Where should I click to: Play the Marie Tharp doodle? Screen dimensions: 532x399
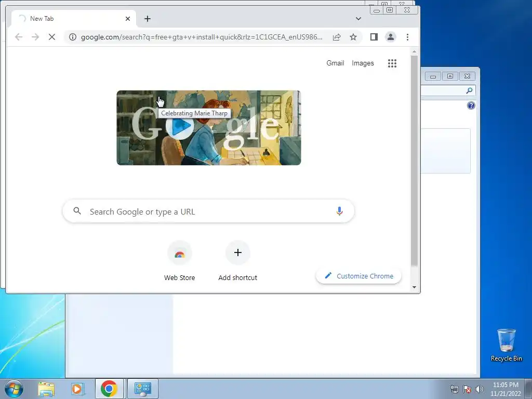(x=179, y=126)
